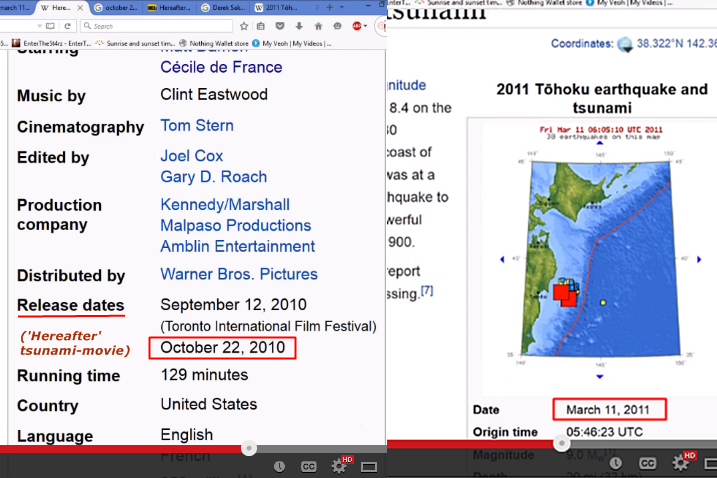
Task: Switch to the 'october 2..' Google tab
Action: (x=116, y=7)
